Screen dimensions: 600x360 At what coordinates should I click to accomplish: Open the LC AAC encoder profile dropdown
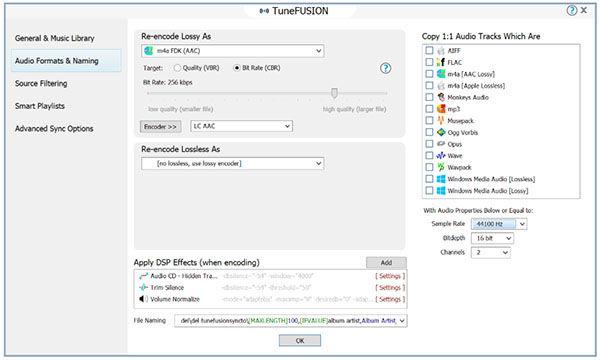pyautogui.click(x=241, y=126)
